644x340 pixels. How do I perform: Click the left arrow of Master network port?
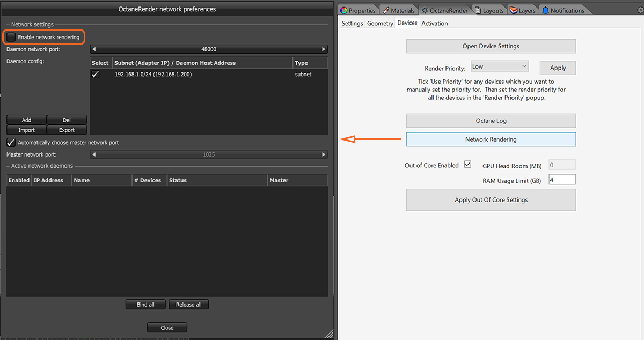[x=94, y=154]
